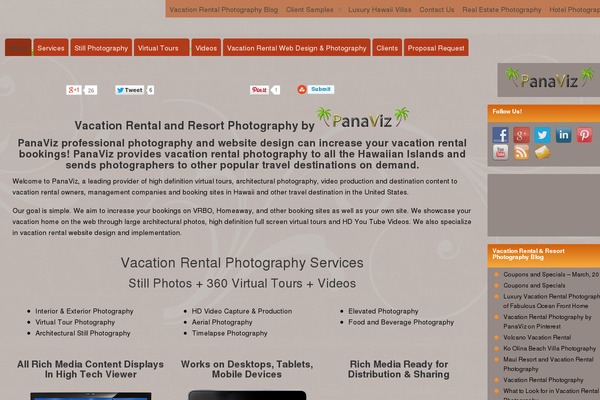
Task: Open 'Maui Resort and Vacation Rental Photography' post
Action: click(548, 364)
